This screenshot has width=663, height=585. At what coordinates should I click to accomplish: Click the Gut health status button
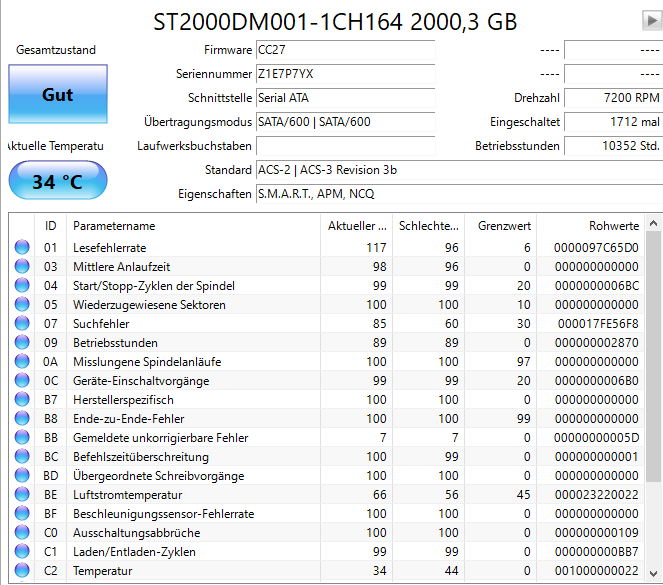[x=58, y=94]
